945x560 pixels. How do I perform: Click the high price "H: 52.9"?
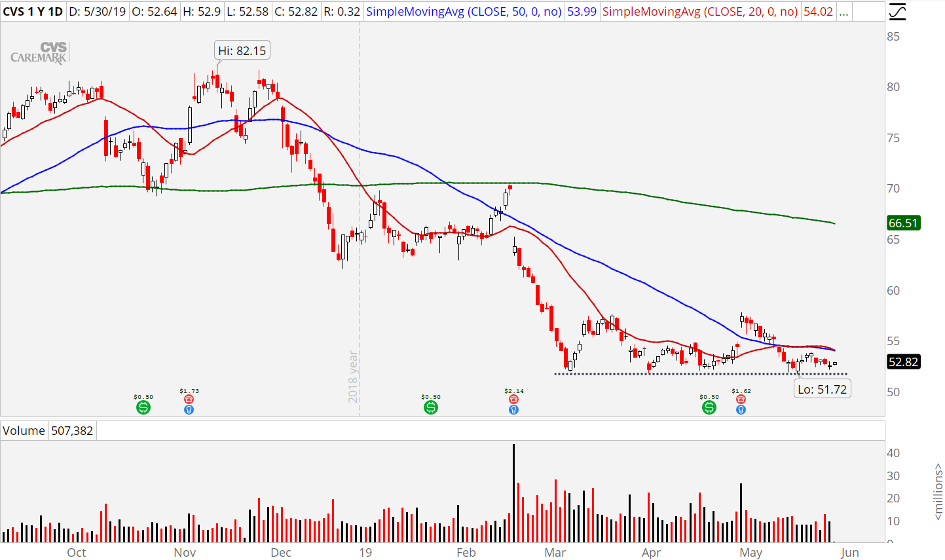[202, 12]
